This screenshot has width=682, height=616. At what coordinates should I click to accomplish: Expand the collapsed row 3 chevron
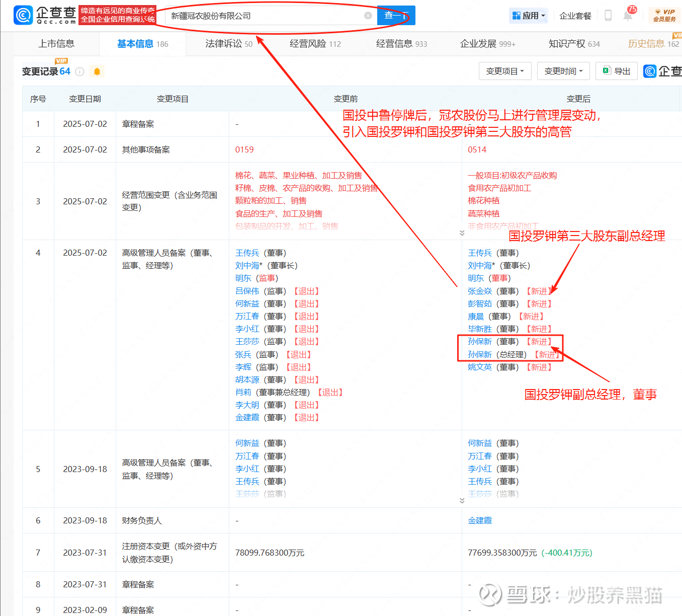tap(462, 233)
